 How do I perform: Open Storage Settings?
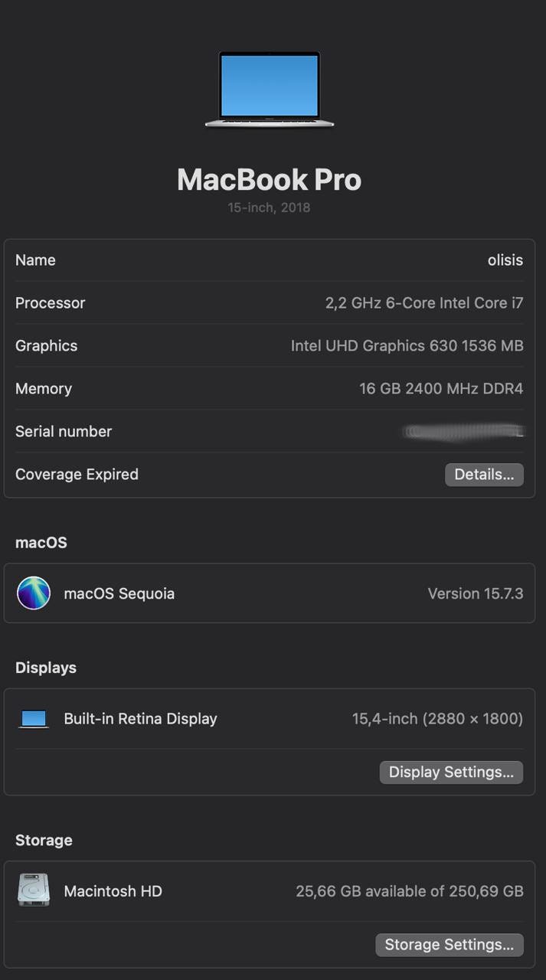point(449,945)
